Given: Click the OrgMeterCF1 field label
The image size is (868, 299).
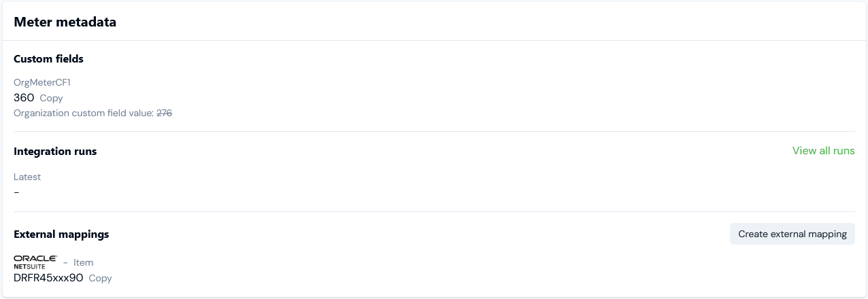Looking at the screenshot, I should (42, 82).
